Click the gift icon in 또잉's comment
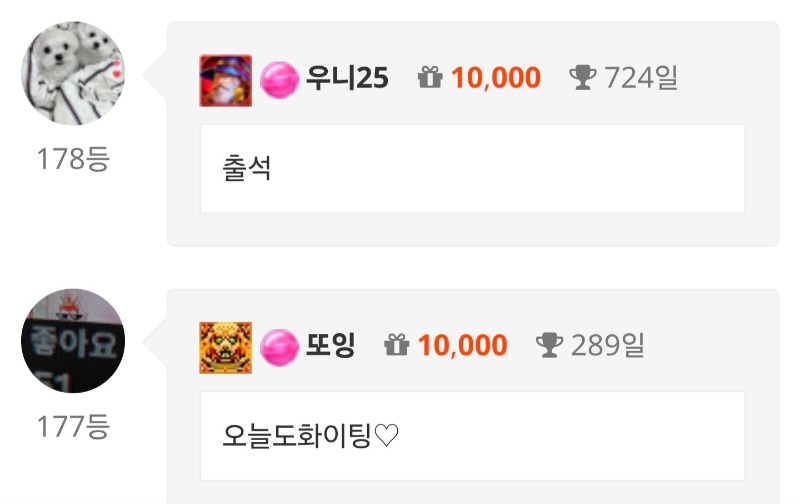 click(x=396, y=345)
